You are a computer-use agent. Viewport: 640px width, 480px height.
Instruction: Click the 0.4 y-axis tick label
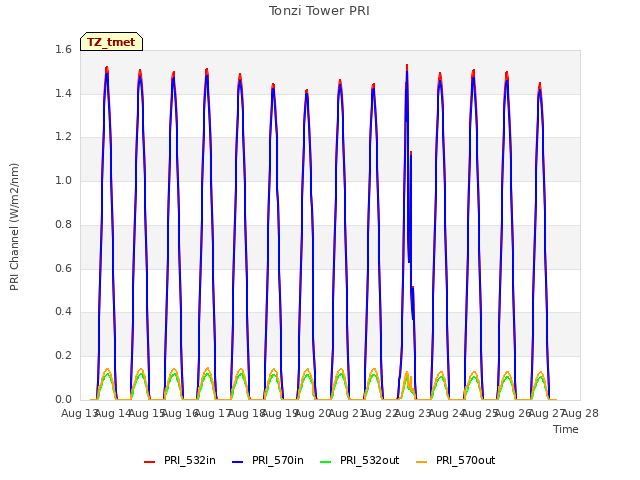pos(63,312)
